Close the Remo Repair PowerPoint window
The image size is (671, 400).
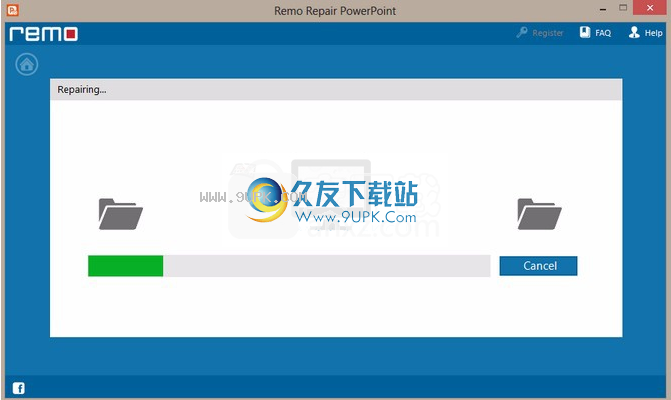(650, 8)
